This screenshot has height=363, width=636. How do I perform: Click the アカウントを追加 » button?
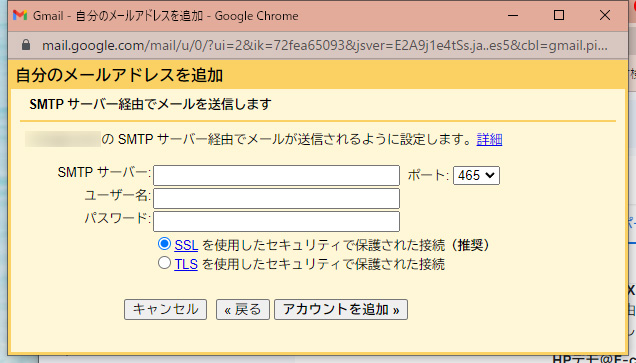click(341, 309)
